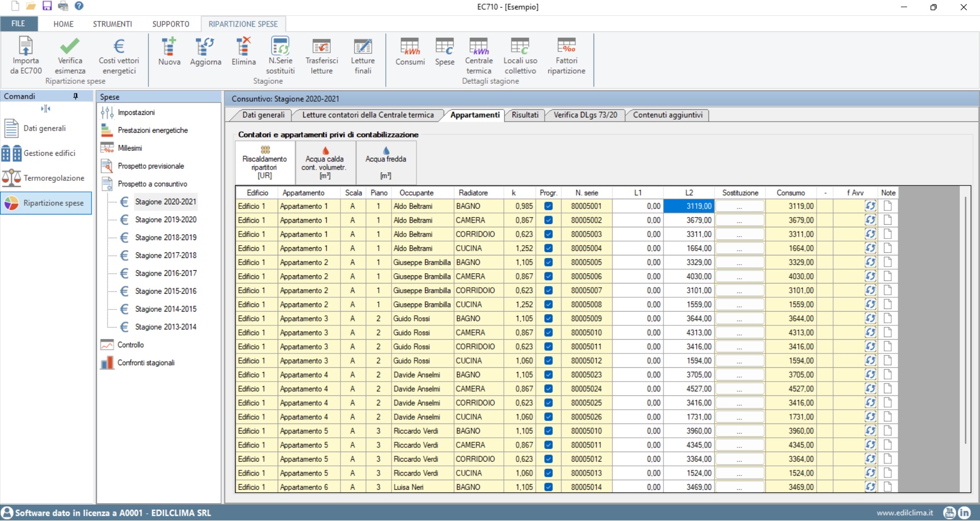Viewport: 980px width, 521px height.
Task: Click the save floppy disk icon
Action: coord(47,6)
